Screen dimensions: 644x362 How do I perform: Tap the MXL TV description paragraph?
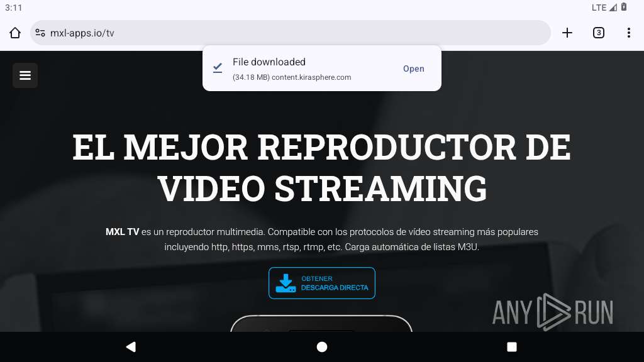click(322, 239)
